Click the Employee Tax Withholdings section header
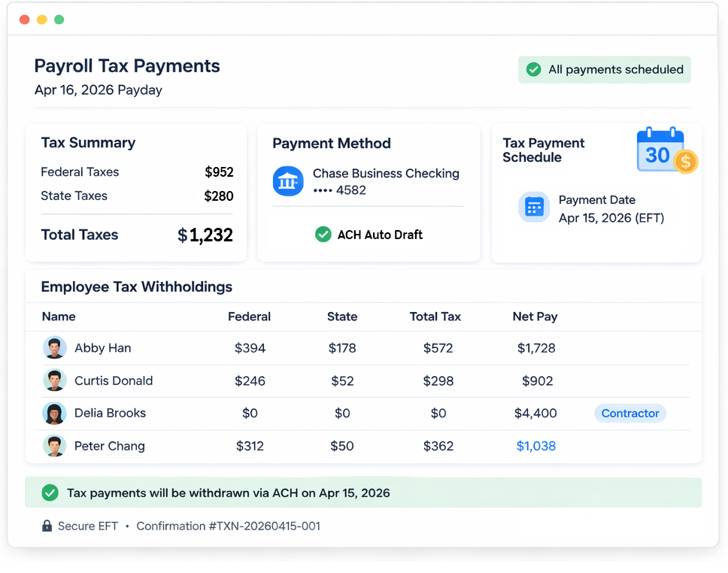The image size is (728, 573). tap(135, 287)
